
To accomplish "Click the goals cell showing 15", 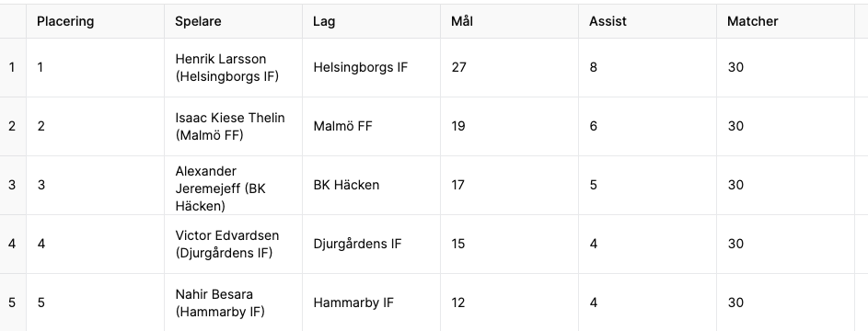I will [509, 245].
